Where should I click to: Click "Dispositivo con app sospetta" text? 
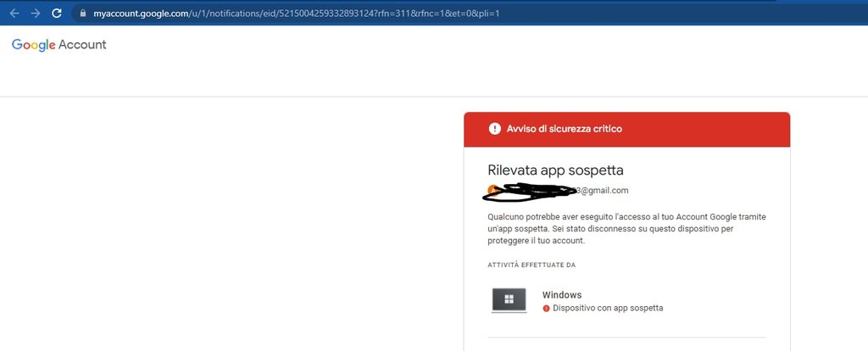coord(608,309)
